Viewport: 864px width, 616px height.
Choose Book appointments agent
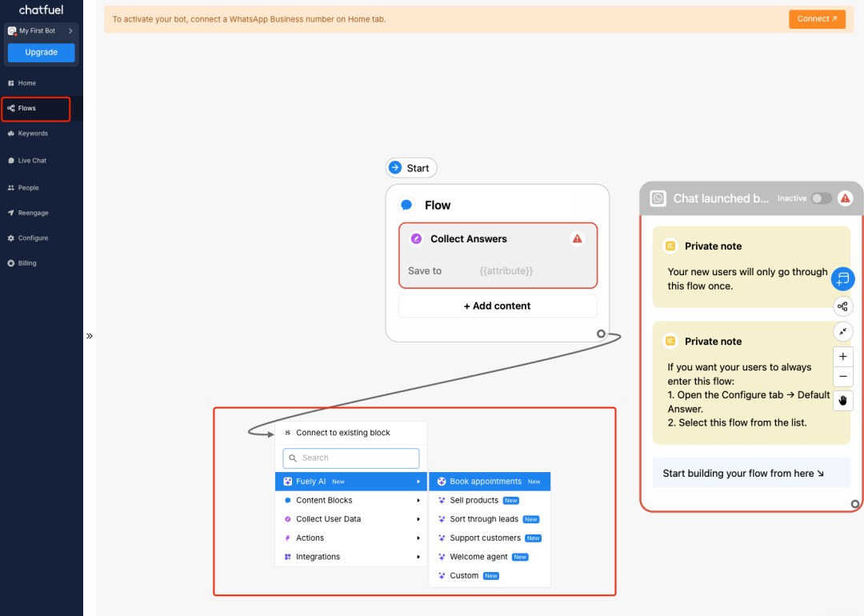490,482
